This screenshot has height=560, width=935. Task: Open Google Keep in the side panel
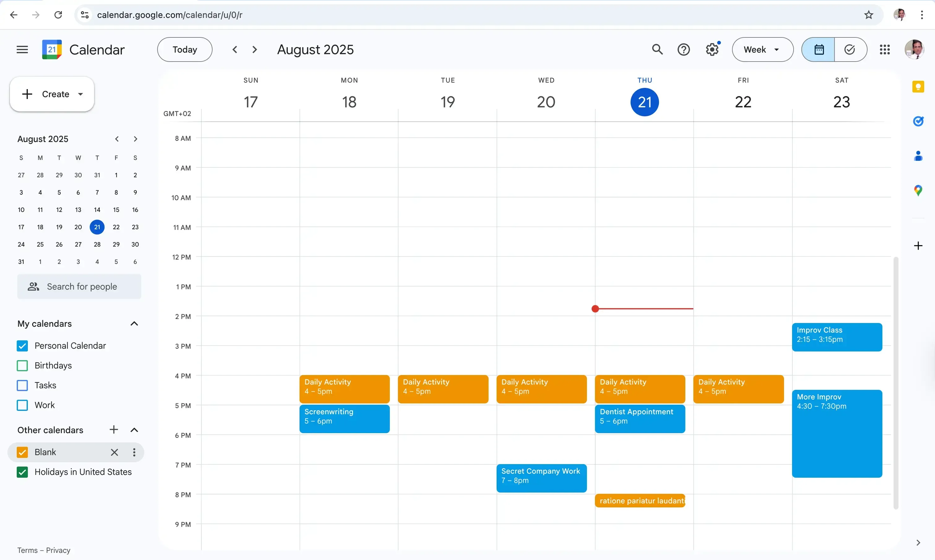pos(918,86)
